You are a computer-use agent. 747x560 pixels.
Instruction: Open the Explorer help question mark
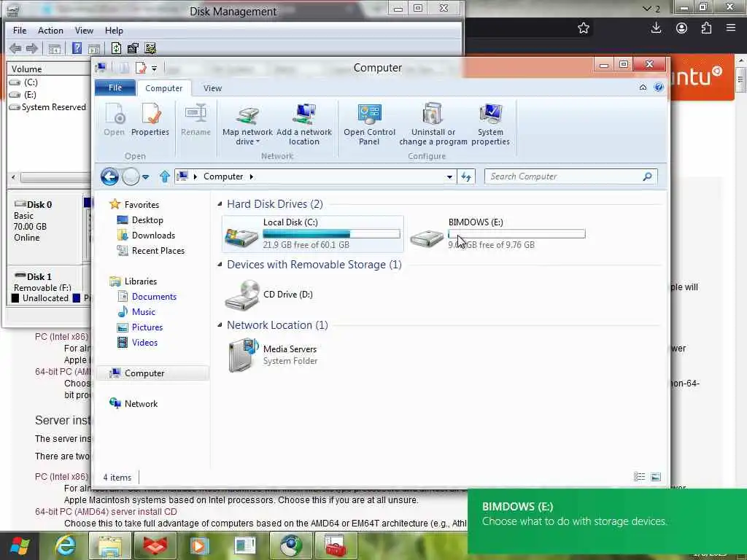coord(659,87)
